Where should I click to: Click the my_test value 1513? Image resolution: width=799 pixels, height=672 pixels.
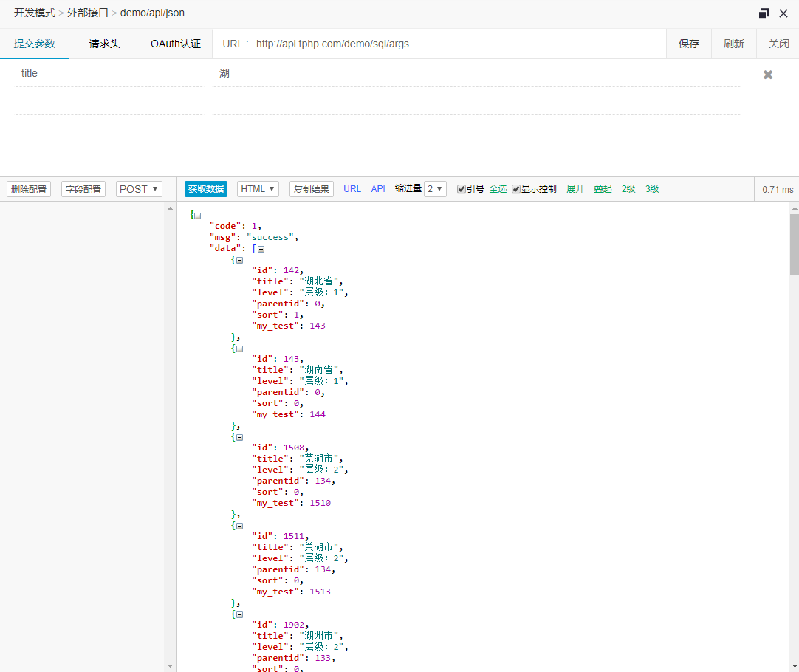coord(320,592)
